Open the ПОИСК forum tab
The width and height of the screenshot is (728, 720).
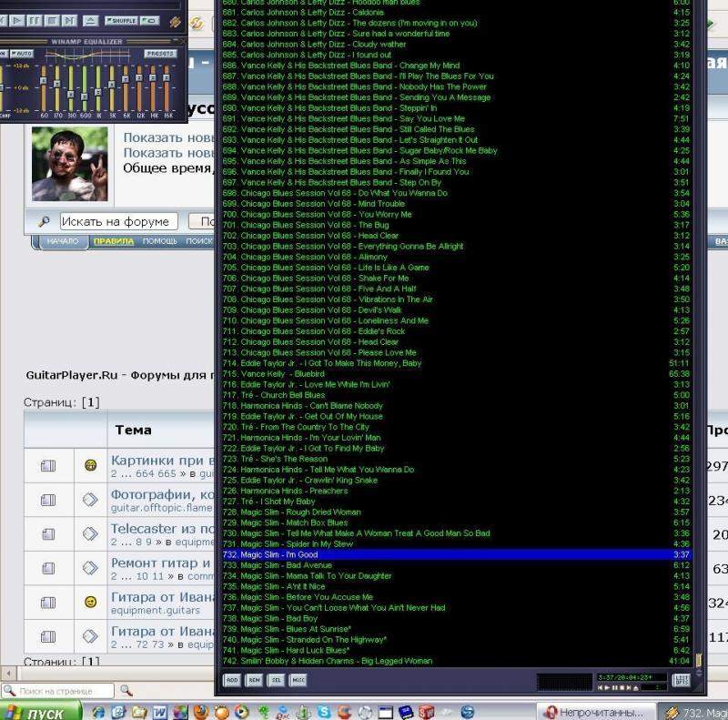[199, 241]
